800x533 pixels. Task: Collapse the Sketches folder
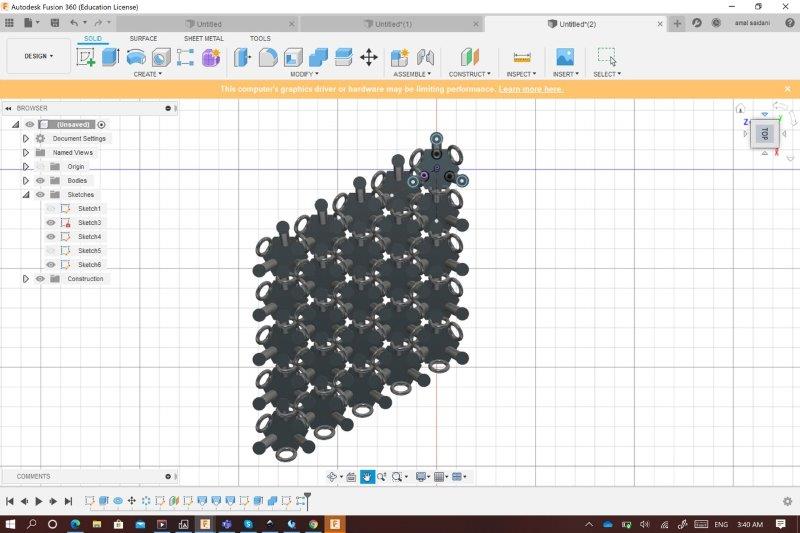point(26,194)
